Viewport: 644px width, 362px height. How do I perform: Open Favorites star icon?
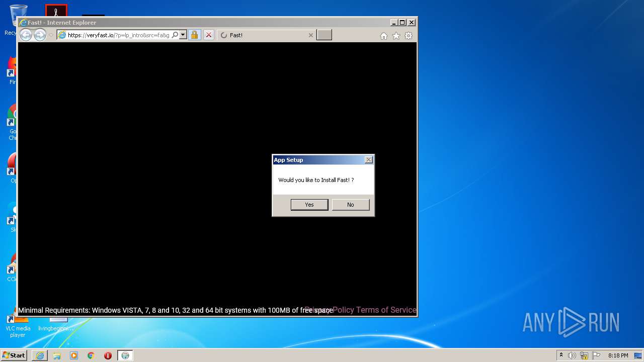coord(396,36)
